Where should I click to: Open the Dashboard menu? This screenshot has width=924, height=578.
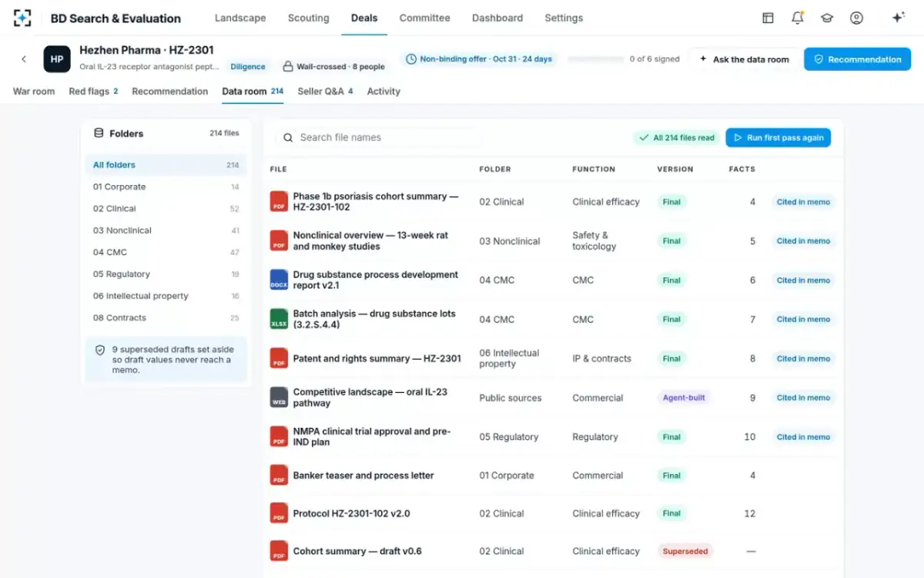(x=497, y=18)
